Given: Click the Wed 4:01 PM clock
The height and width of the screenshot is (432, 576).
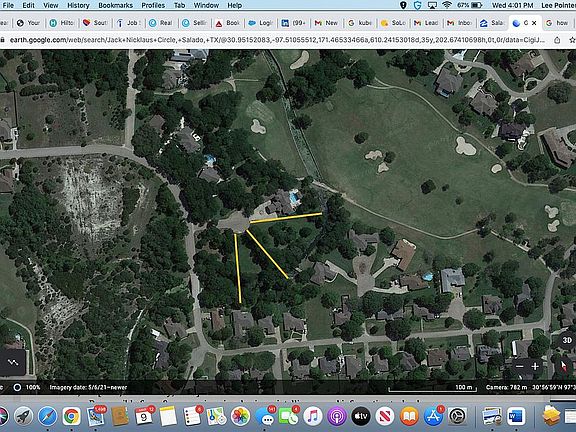Looking at the screenshot, I should point(512,5).
